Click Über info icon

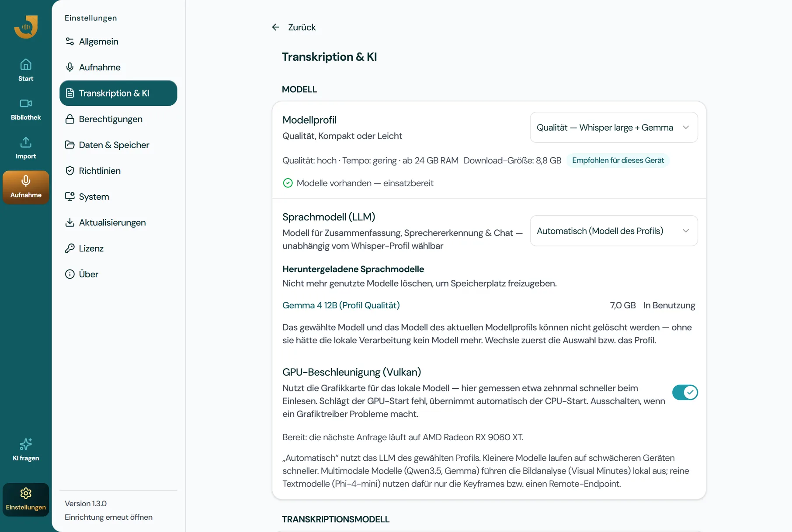click(69, 274)
